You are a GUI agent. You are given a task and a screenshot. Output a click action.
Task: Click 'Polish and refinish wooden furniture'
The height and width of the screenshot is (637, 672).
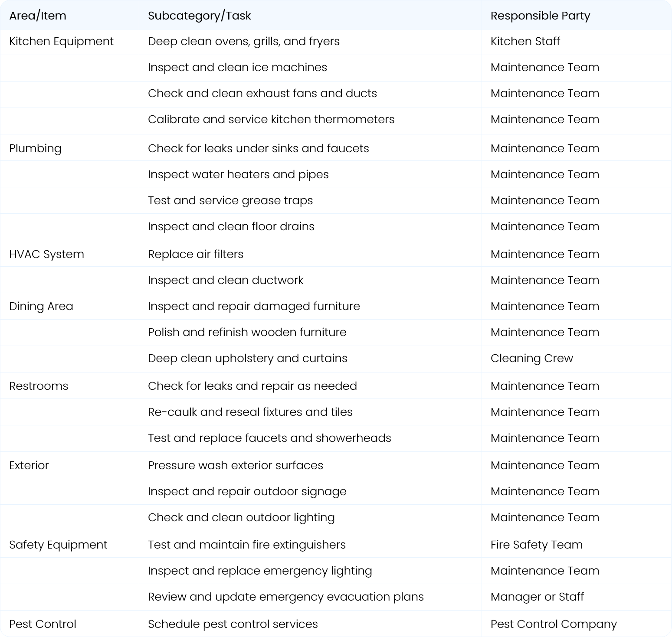(x=247, y=332)
